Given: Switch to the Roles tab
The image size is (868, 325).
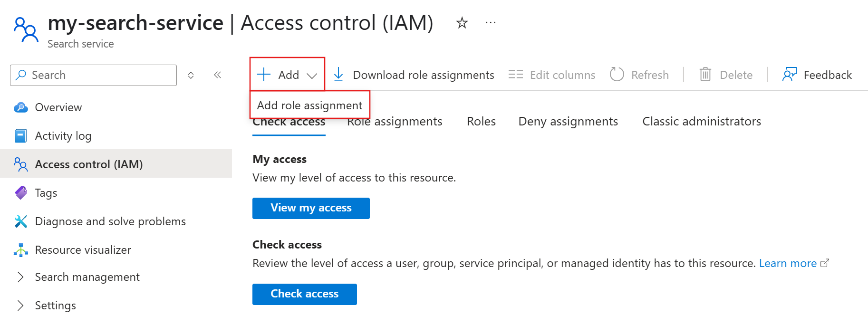Looking at the screenshot, I should (481, 122).
